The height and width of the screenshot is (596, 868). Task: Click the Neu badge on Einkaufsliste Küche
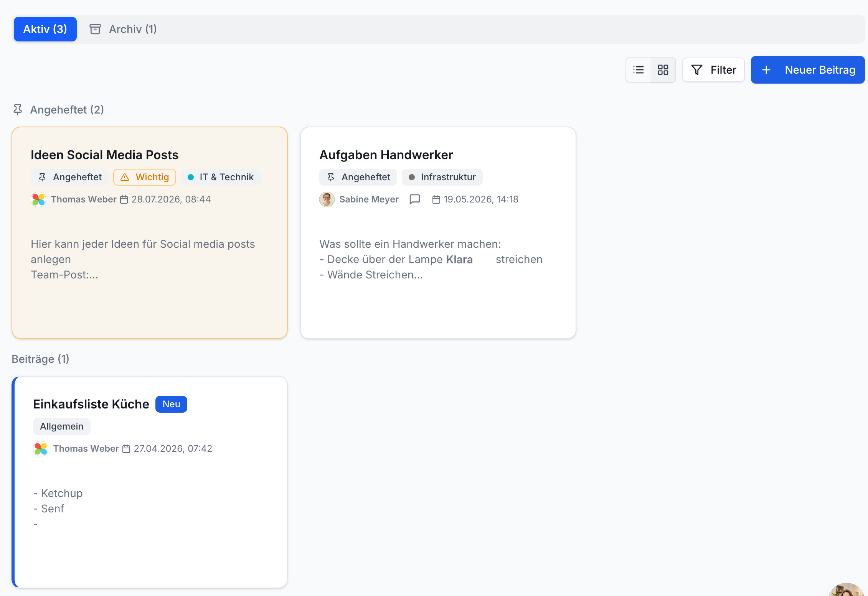(171, 404)
